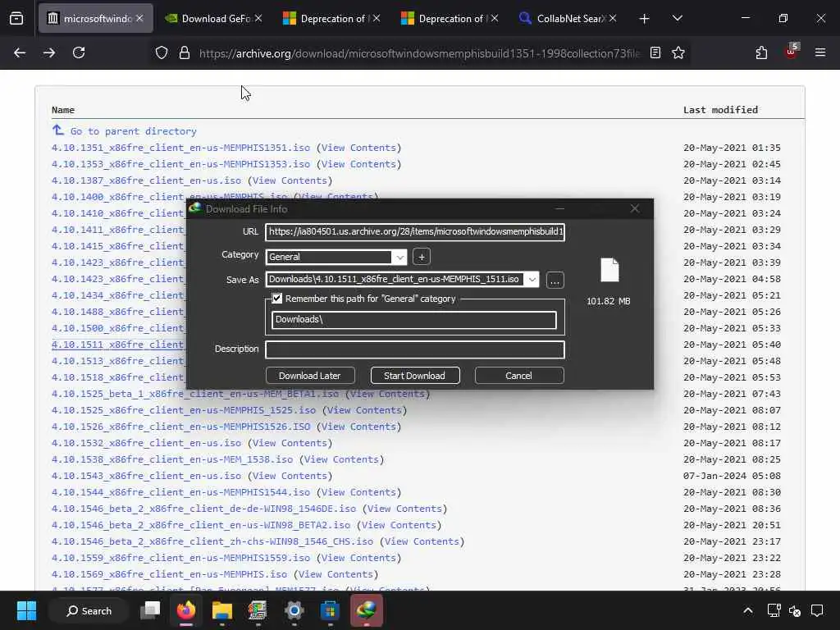
Task: Open uBlock Origin extension icon
Action: point(792,52)
